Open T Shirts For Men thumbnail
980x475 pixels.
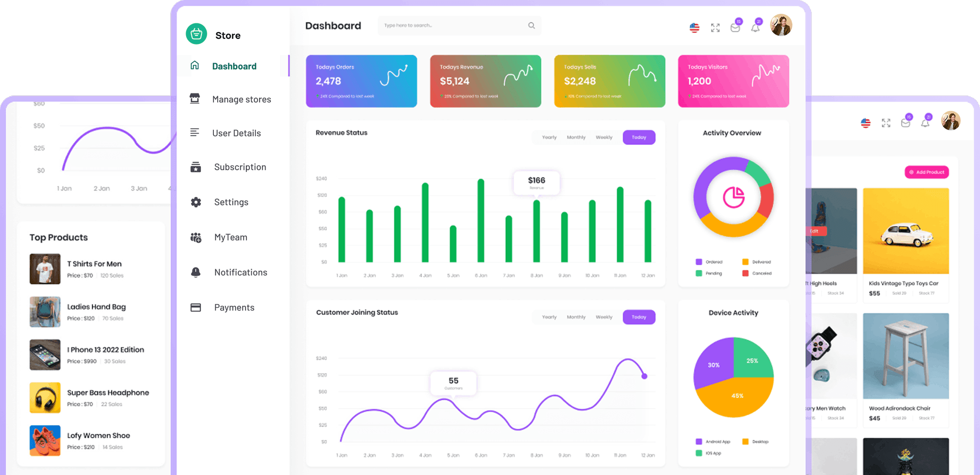(45, 269)
